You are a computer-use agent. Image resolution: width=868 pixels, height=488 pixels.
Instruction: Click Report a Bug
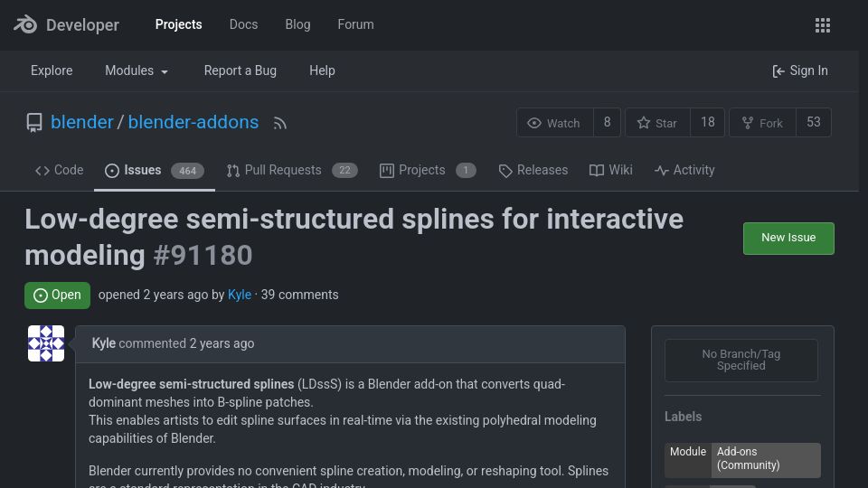point(241,70)
